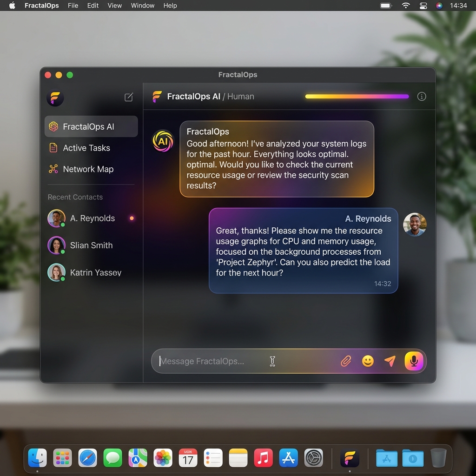Screen dimensions: 476x476
Task: Click the battery status icon
Action: pyautogui.click(x=386, y=6)
